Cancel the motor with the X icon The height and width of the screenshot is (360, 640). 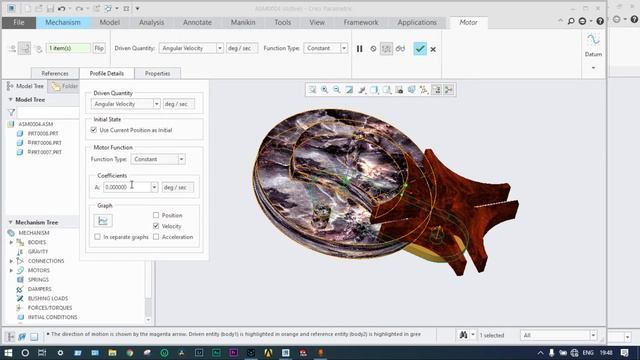tap(433, 49)
